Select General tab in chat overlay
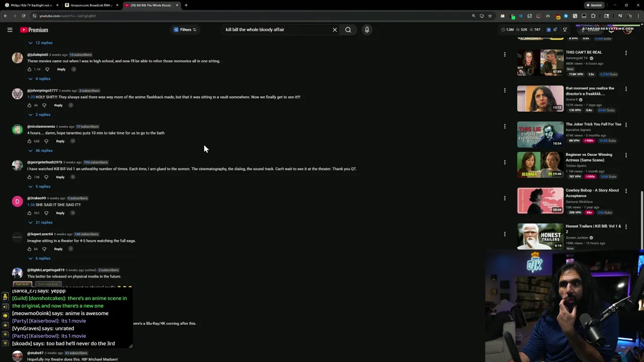 [23, 284]
